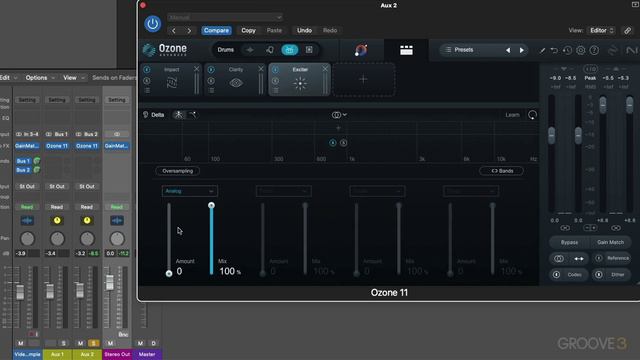This screenshot has width=640, height=360.
Task: Toggle the Dither button
Action: 612,275
